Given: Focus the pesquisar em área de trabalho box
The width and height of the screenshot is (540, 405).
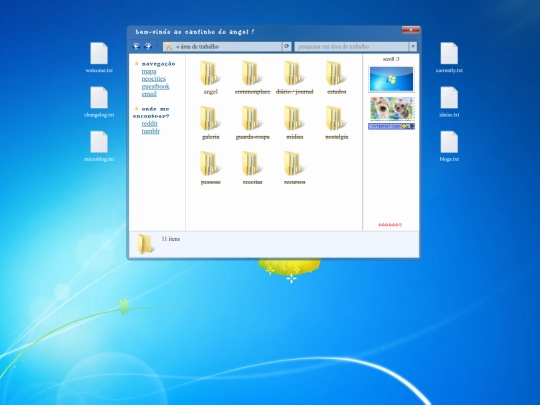Looking at the screenshot, I should click(x=352, y=46).
